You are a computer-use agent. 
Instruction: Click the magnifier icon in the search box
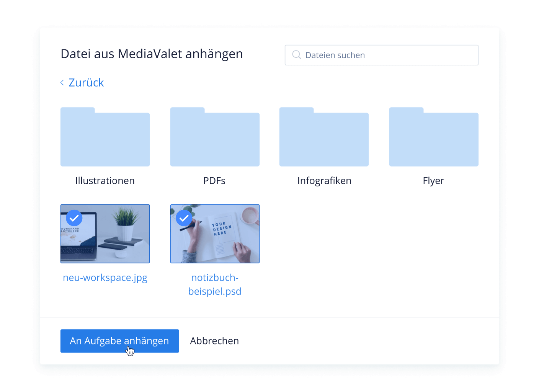296,55
